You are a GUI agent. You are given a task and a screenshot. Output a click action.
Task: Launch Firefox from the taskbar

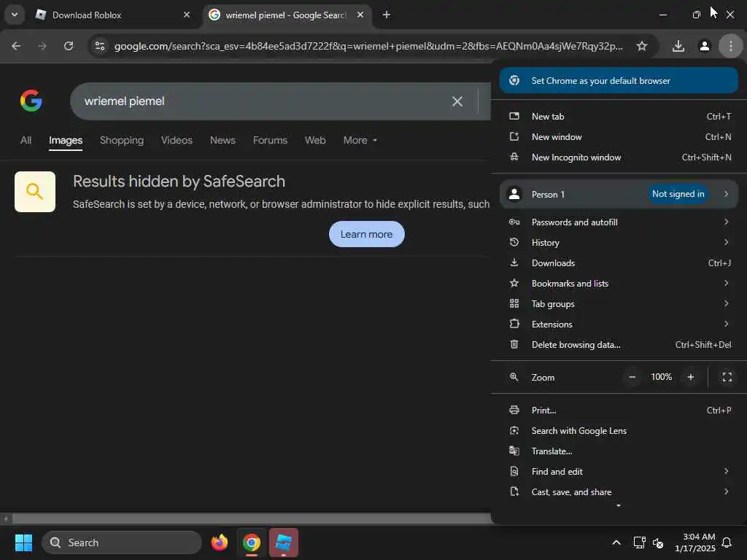tap(220, 542)
